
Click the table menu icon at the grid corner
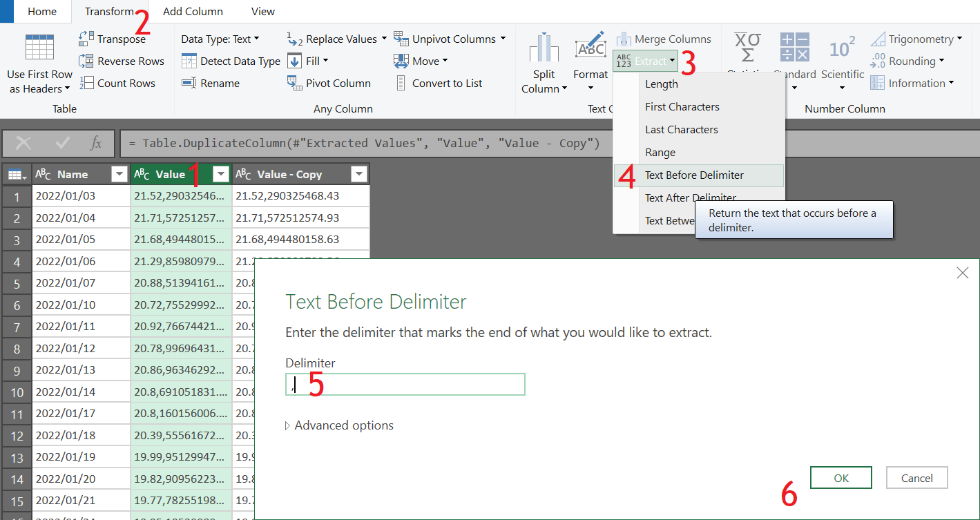pyautogui.click(x=16, y=175)
